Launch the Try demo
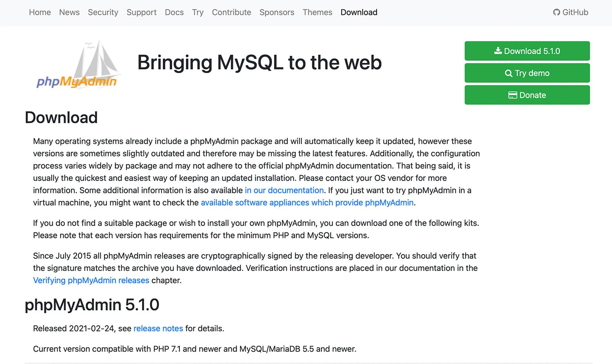 point(527,73)
